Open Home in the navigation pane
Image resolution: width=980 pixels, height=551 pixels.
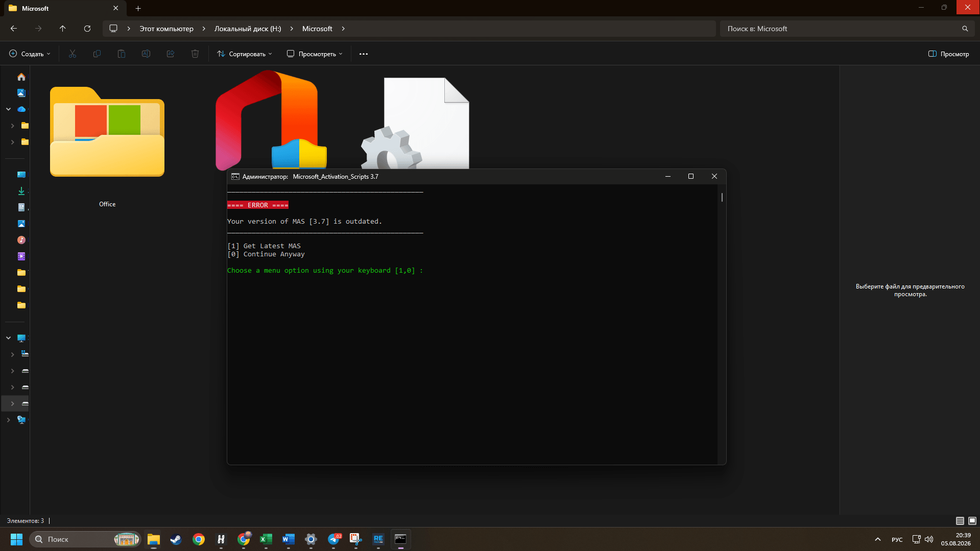tap(21, 77)
